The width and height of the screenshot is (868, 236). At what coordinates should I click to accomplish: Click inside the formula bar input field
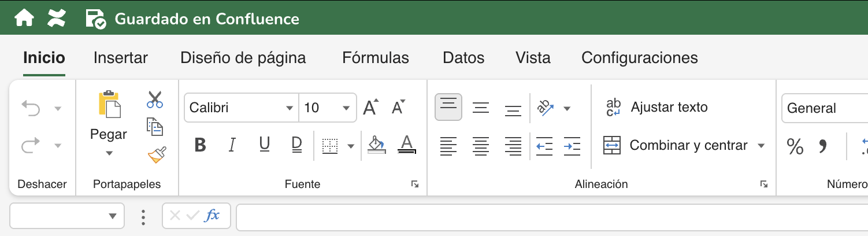click(549, 216)
